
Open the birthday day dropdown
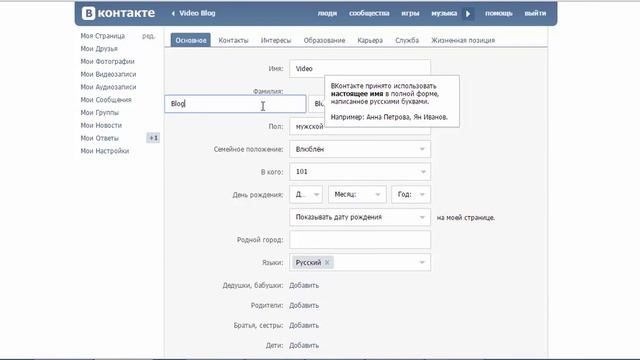(306, 194)
